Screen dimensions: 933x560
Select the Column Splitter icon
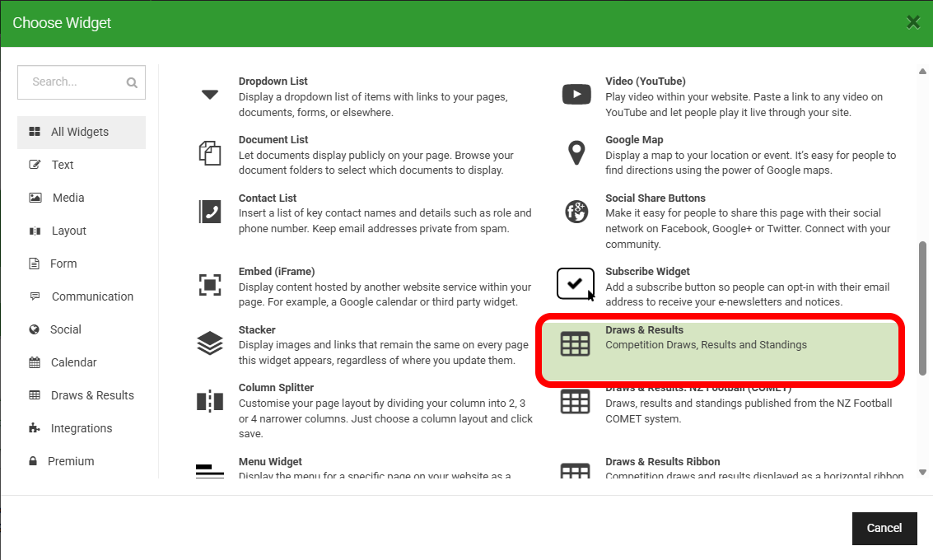click(210, 401)
